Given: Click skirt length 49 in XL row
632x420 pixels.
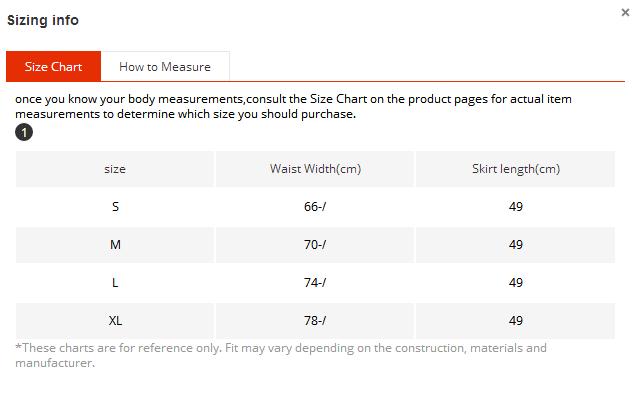Looking at the screenshot, I should (516, 320).
